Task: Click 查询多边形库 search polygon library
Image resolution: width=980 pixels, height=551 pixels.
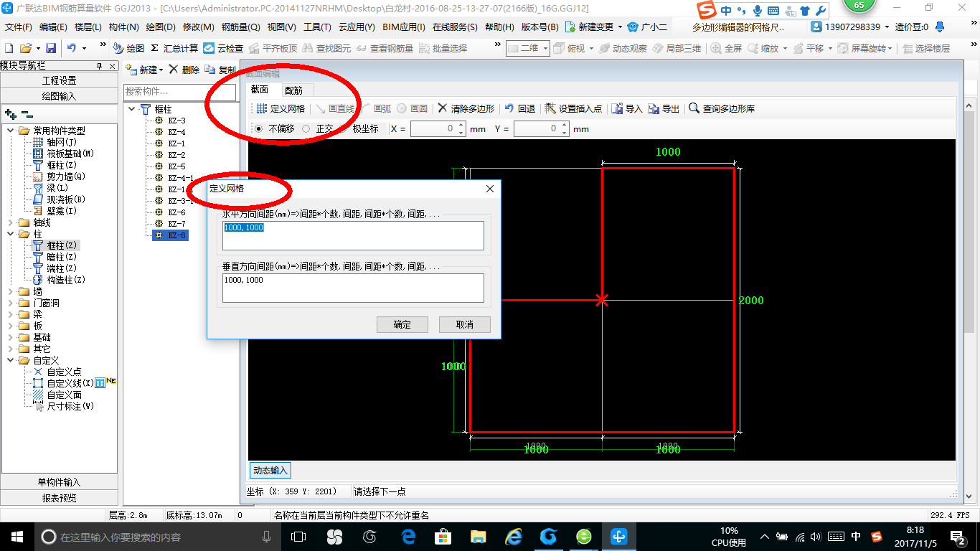Action: 722,108
